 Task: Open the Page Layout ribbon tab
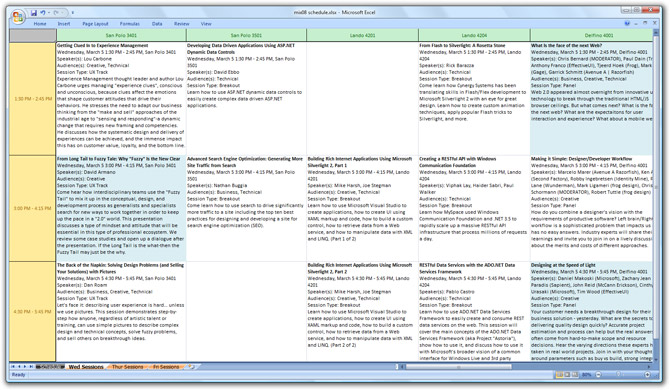(95, 24)
